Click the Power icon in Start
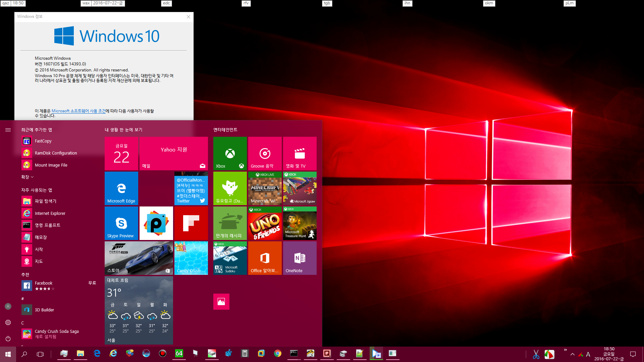 pyautogui.click(x=8, y=339)
